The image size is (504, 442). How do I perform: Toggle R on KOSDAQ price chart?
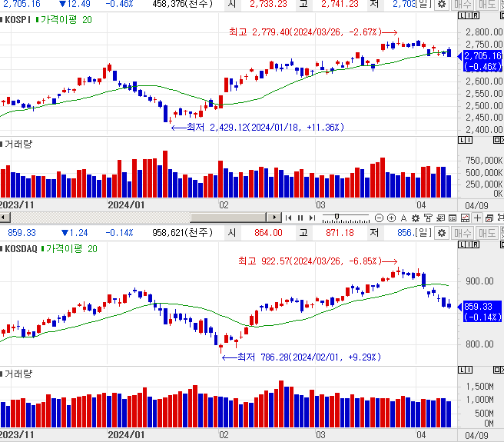point(476,244)
